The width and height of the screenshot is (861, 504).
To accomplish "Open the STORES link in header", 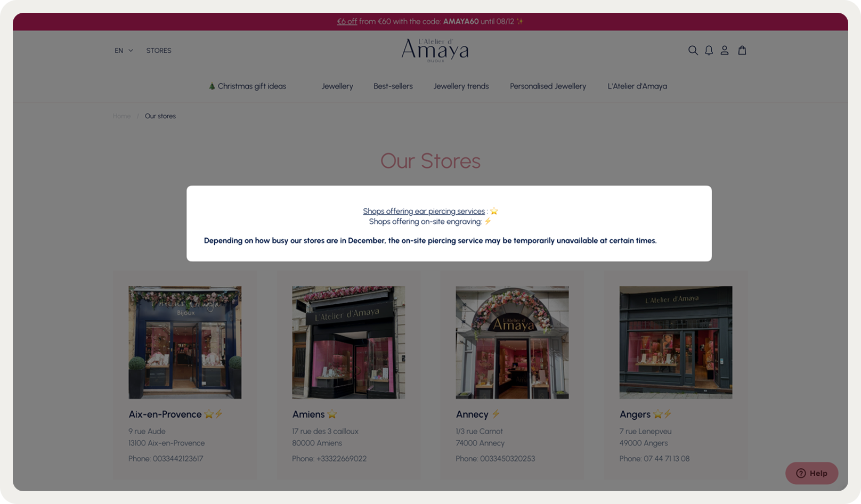I will coord(159,51).
